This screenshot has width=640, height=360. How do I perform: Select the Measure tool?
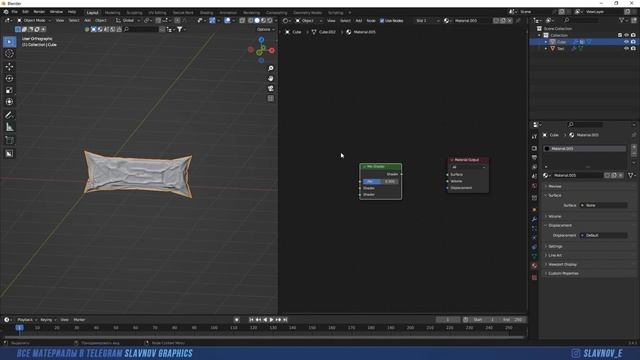coord(9,127)
